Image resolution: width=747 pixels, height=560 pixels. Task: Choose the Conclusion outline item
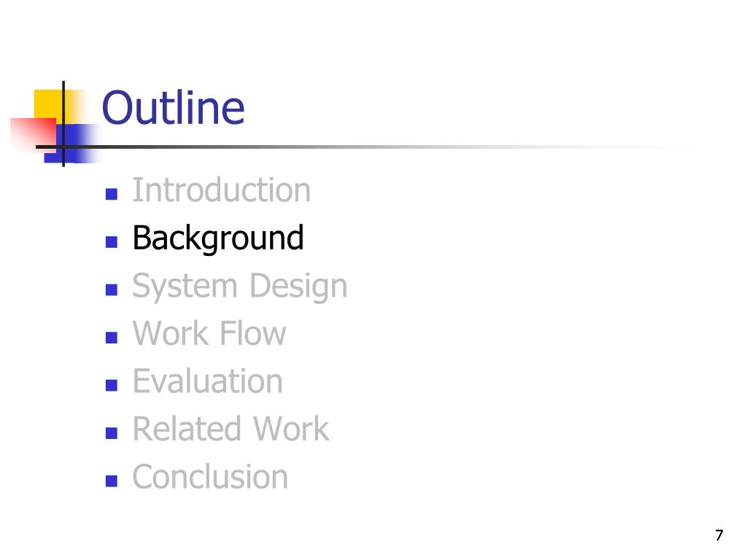pyautogui.click(x=210, y=478)
